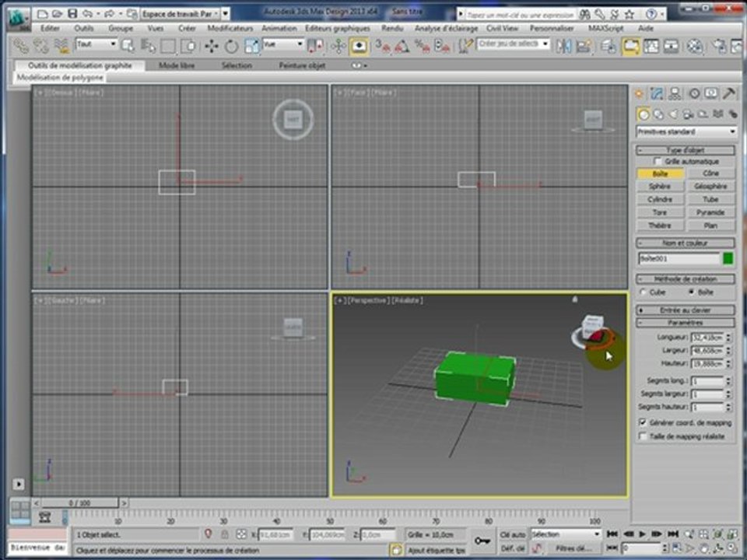The image size is (747, 560).
Task: Select the Boîte creation method radio
Action: point(691,292)
